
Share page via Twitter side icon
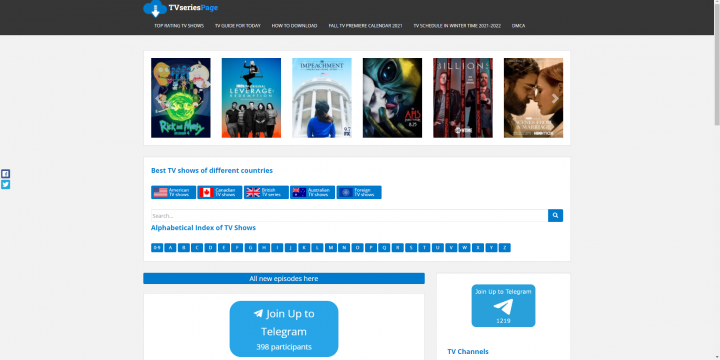tap(5, 185)
